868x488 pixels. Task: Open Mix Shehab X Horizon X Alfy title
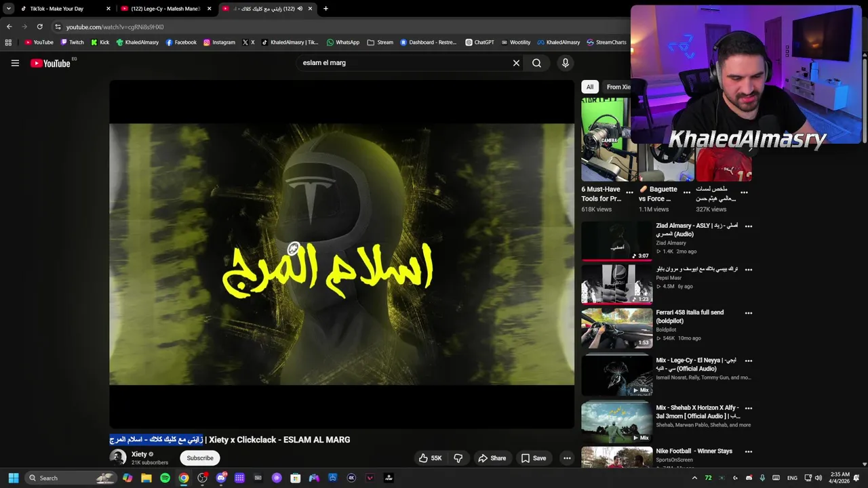pos(698,412)
